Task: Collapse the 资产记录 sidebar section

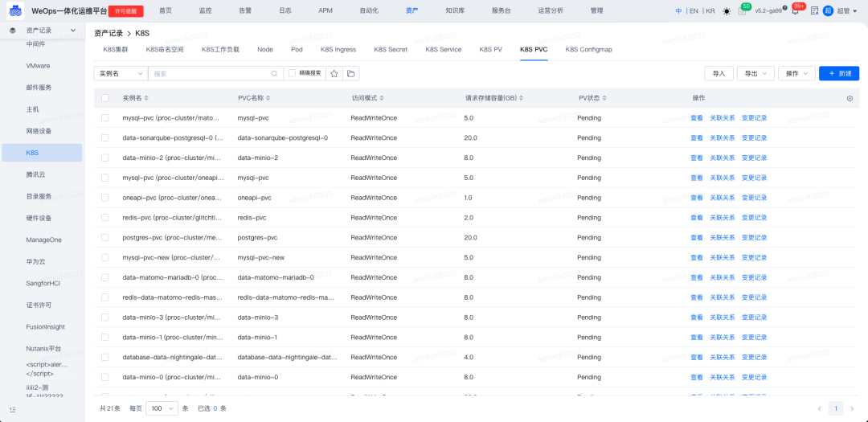Action: tap(73, 31)
